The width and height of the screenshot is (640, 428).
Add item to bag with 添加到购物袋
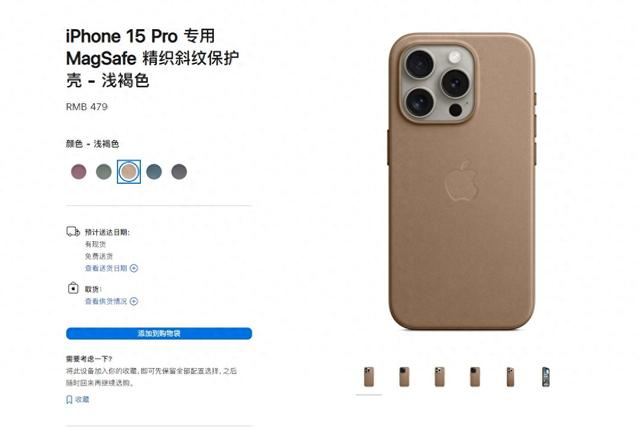(159, 333)
